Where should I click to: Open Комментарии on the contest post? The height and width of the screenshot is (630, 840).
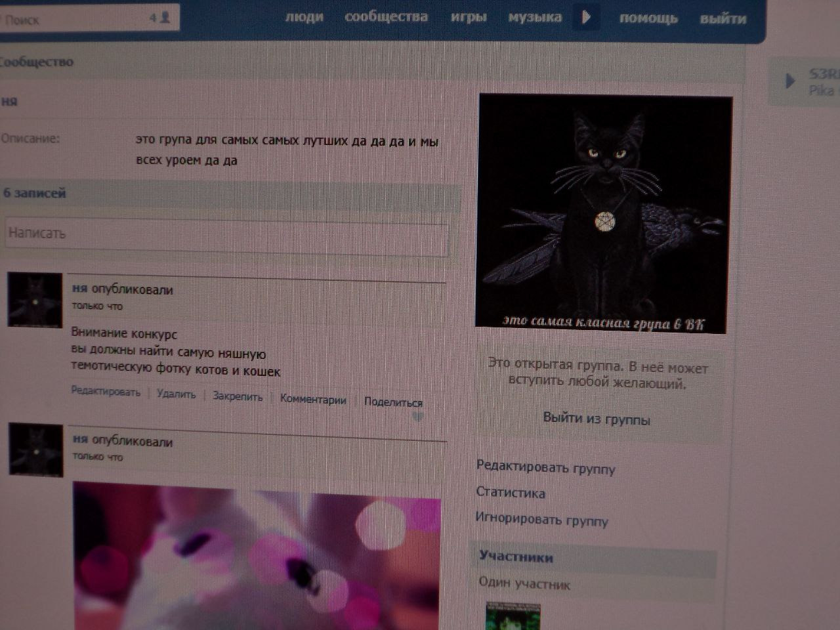pos(313,399)
